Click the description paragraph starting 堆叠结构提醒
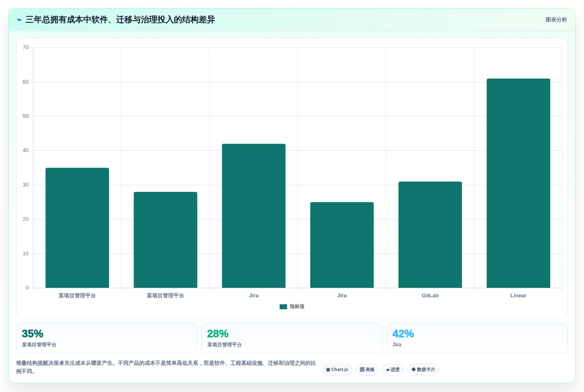 tap(166, 367)
